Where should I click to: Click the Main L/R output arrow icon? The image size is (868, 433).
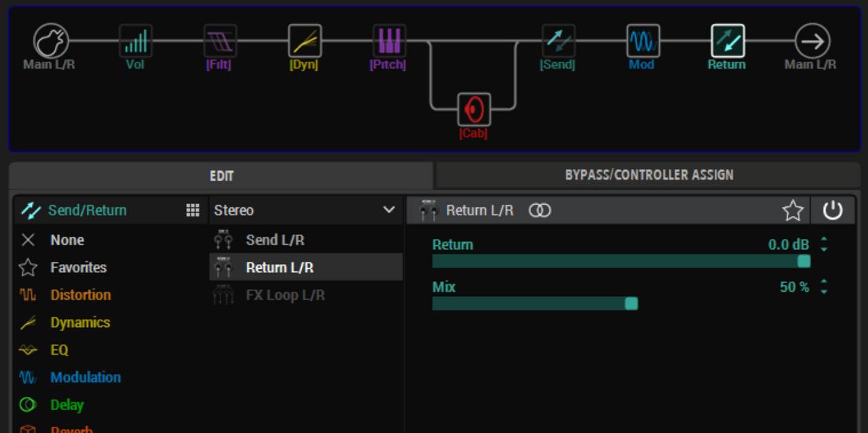click(x=812, y=41)
